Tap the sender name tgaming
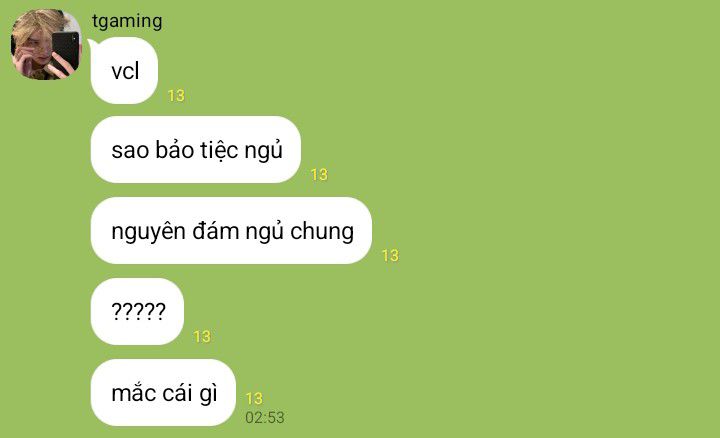The height and width of the screenshot is (438, 720). 127,21
